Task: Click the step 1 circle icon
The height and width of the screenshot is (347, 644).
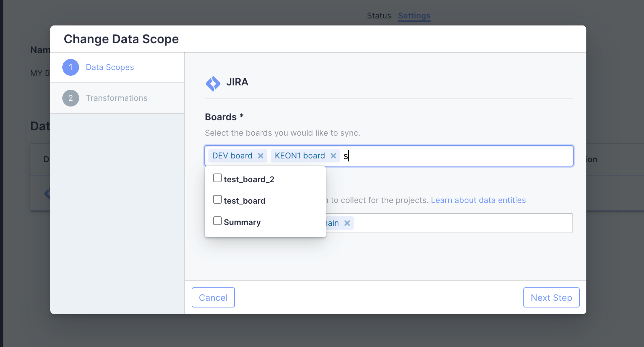Action: tap(71, 67)
